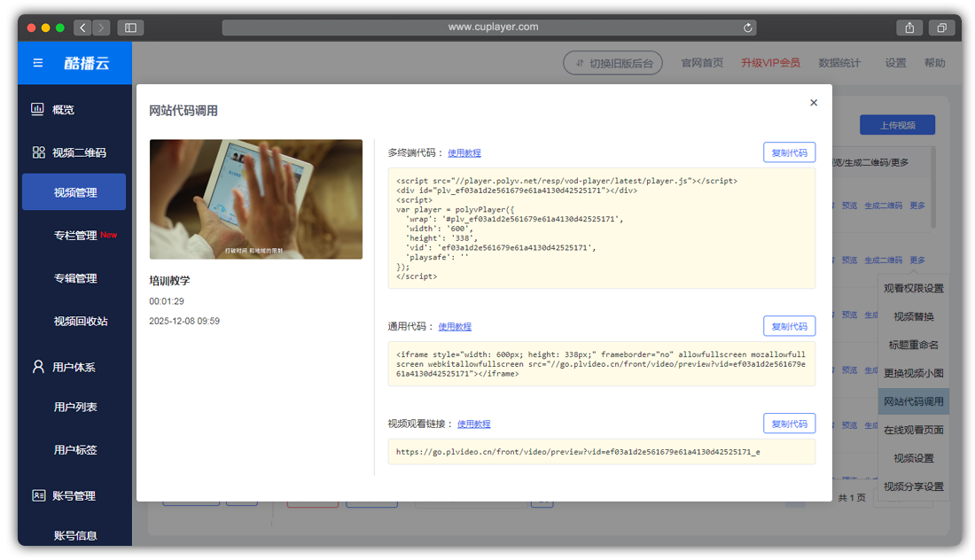Click video title 培训教学 text
This screenshot has width=975, height=560.
coord(169,280)
